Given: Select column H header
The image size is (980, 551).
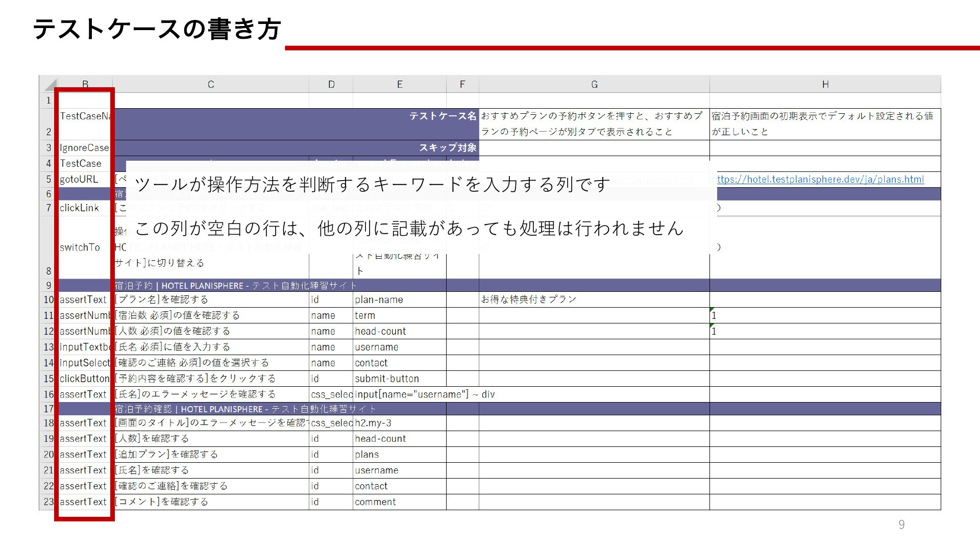Looking at the screenshot, I should pyautogui.click(x=825, y=85).
